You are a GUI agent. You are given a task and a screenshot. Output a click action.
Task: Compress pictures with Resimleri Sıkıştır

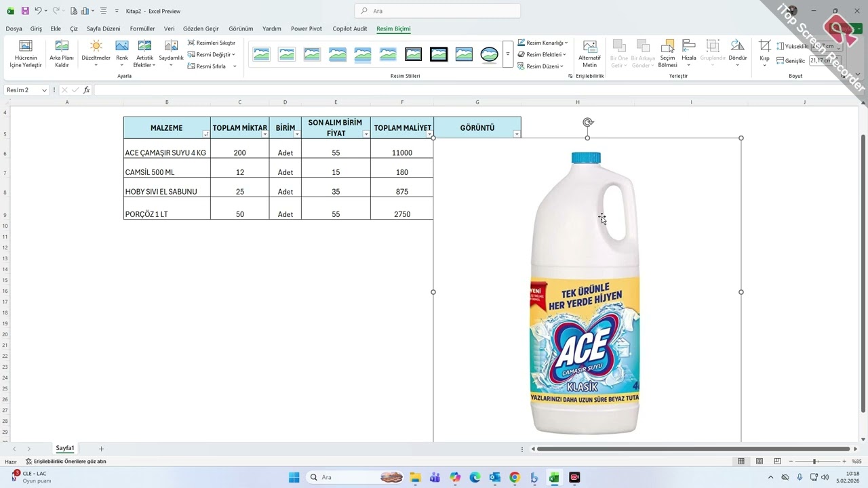point(212,43)
